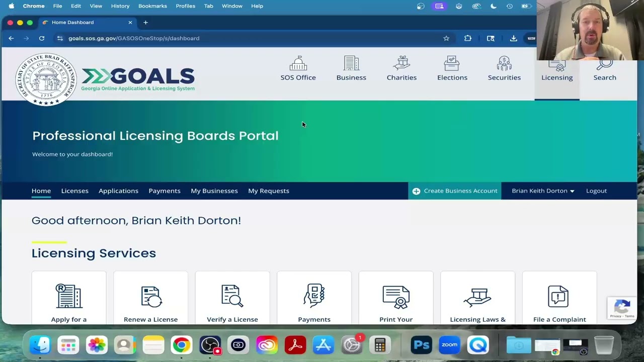View site information icon in address bar

[60, 38]
